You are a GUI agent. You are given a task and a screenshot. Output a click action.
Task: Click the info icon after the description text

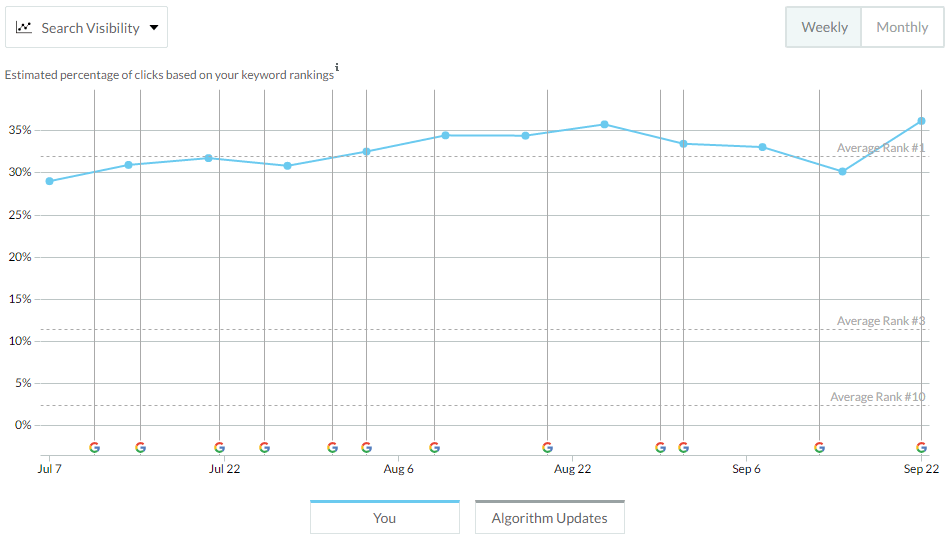click(337, 68)
